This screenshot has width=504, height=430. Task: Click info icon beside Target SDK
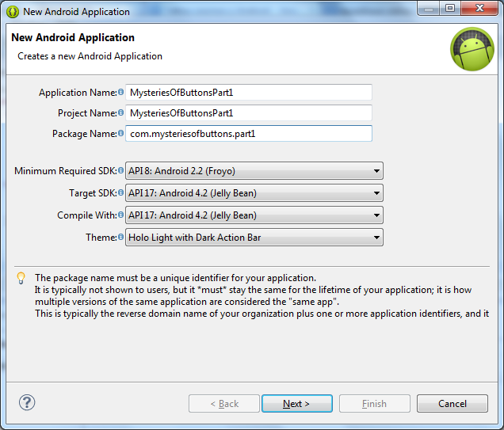click(121, 193)
